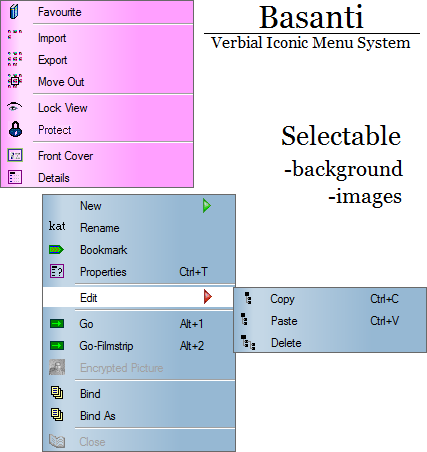This screenshot has height=452, width=427.
Task: Open Properties menu entry
Action: pos(139,272)
